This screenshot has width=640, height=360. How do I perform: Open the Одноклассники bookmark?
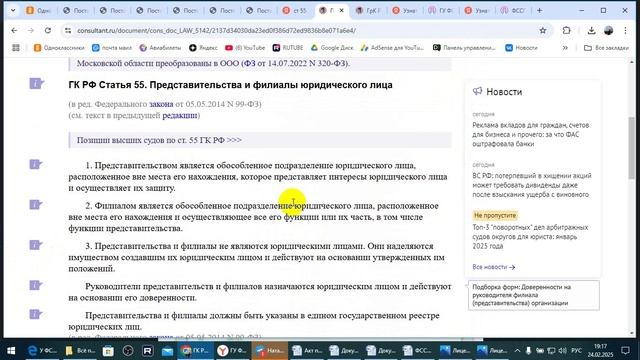click(59, 48)
